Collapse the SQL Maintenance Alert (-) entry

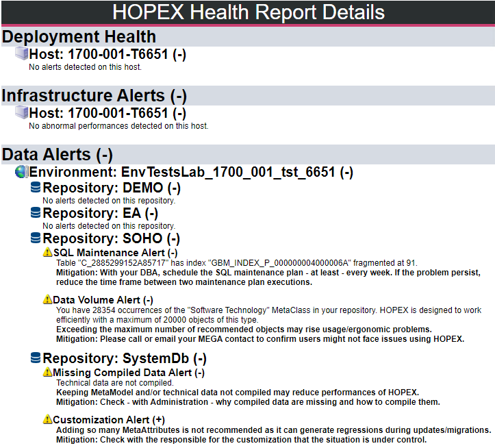[x=172, y=253]
